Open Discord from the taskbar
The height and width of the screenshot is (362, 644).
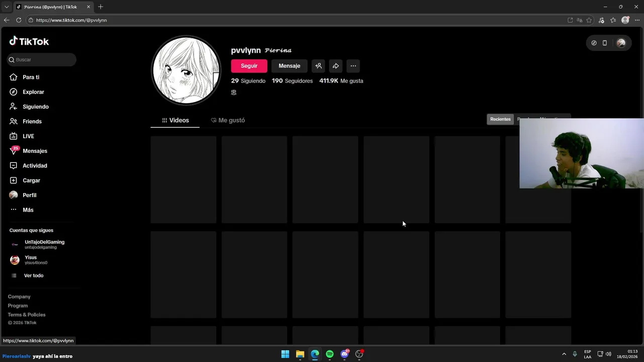[x=345, y=354]
